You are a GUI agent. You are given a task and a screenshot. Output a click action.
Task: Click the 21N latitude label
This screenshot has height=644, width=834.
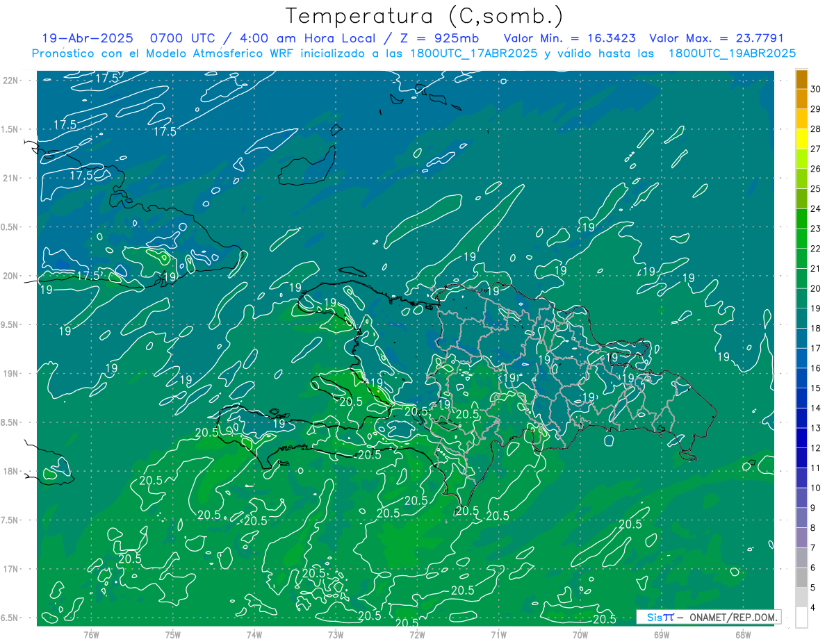pos(10,178)
